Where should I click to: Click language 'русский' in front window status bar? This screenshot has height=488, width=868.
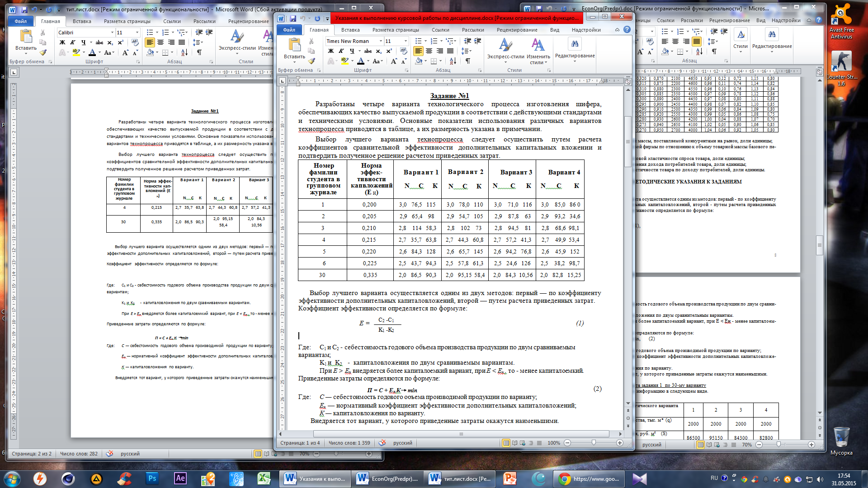click(x=402, y=443)
